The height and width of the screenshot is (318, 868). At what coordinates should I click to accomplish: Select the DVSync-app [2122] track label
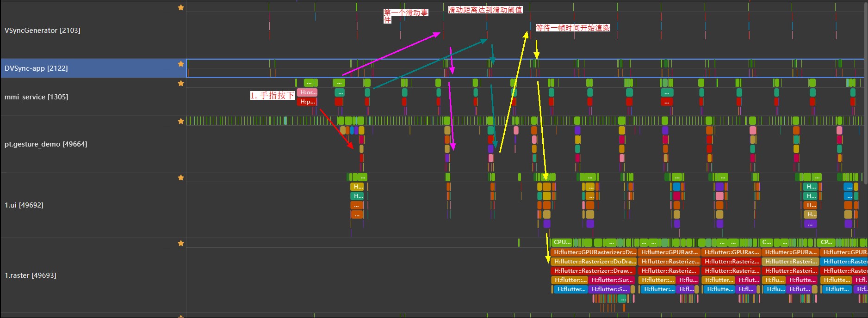point(36,68)
